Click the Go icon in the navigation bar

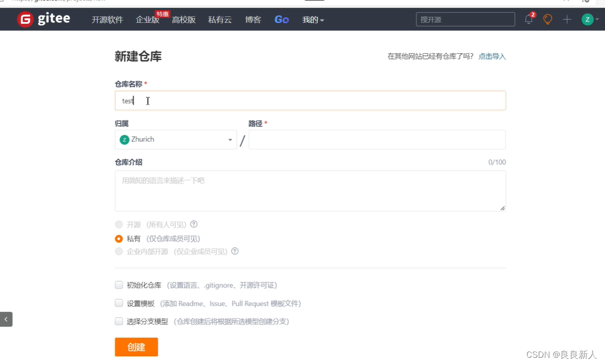(x=282, y=19)
